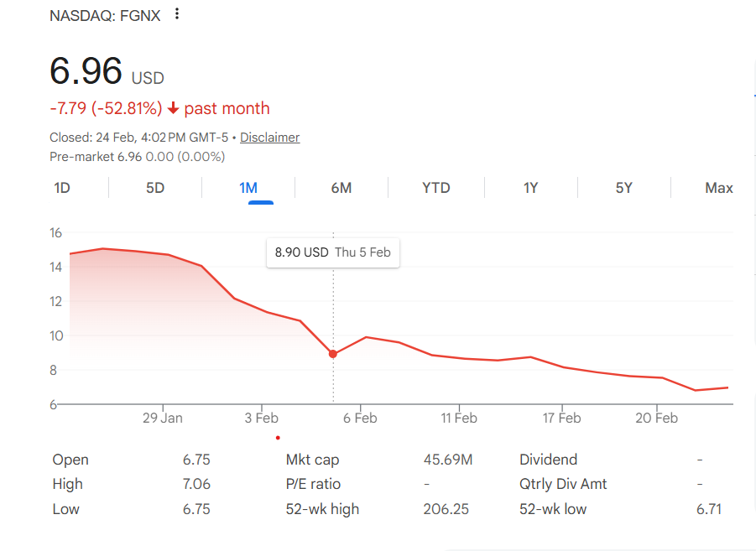
Task: Open the Disclaimer link
Action: tap(269, 137)
